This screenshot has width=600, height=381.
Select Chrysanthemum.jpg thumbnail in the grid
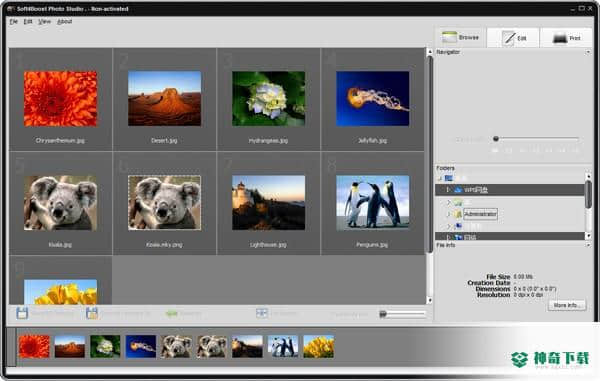tap(60, 99)
